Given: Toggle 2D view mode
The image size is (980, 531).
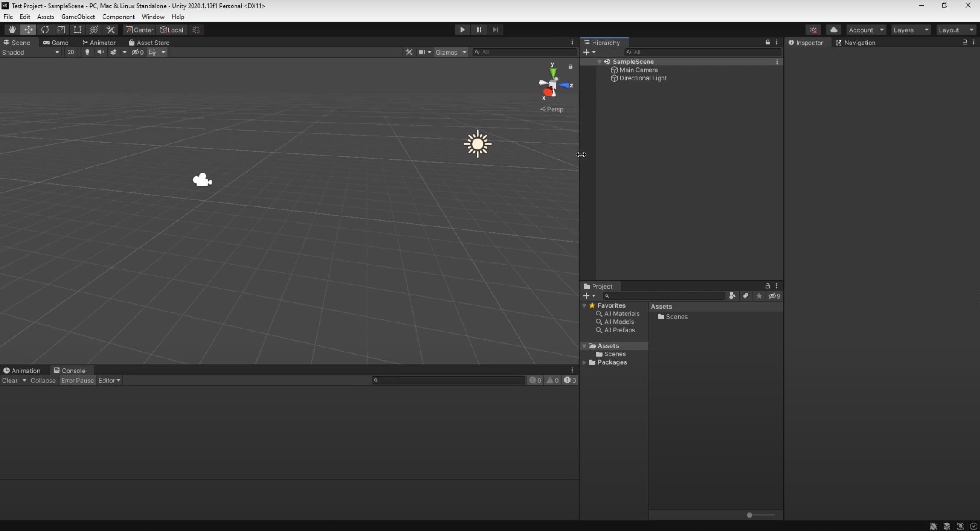Looking at the screenshot, I should click(x=71, y=52).
